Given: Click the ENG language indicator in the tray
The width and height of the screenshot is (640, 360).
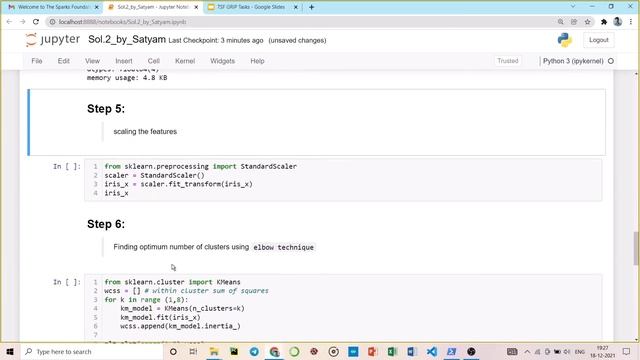Looking at the screenshot, I should [580, 352].
